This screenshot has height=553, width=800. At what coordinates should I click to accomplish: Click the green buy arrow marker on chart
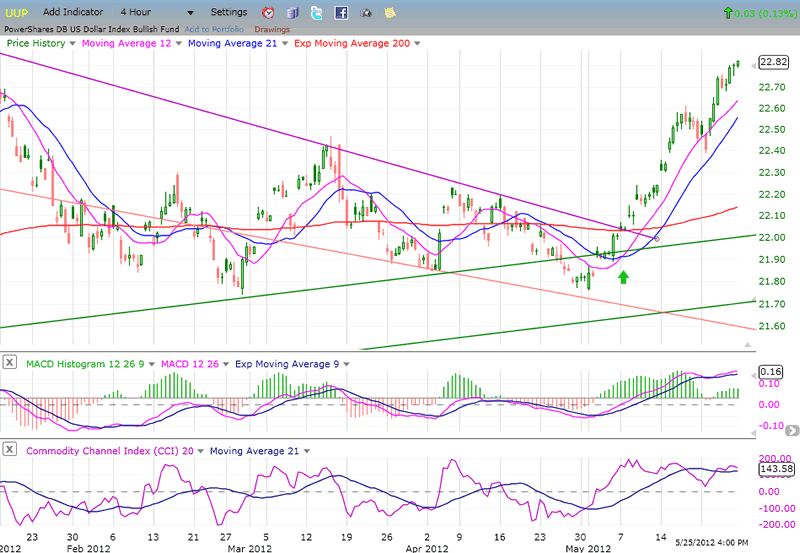[x=624, y=276]
